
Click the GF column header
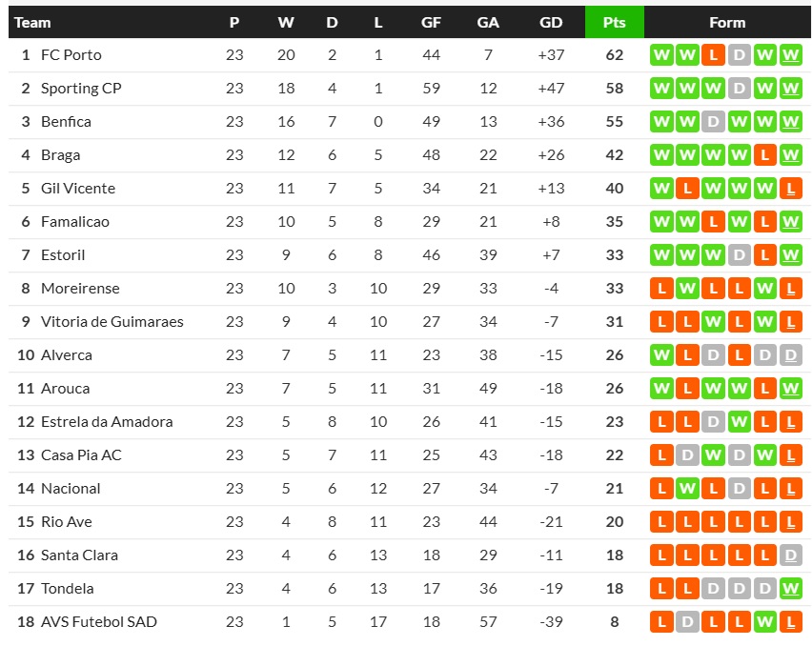tap(431, 22)
